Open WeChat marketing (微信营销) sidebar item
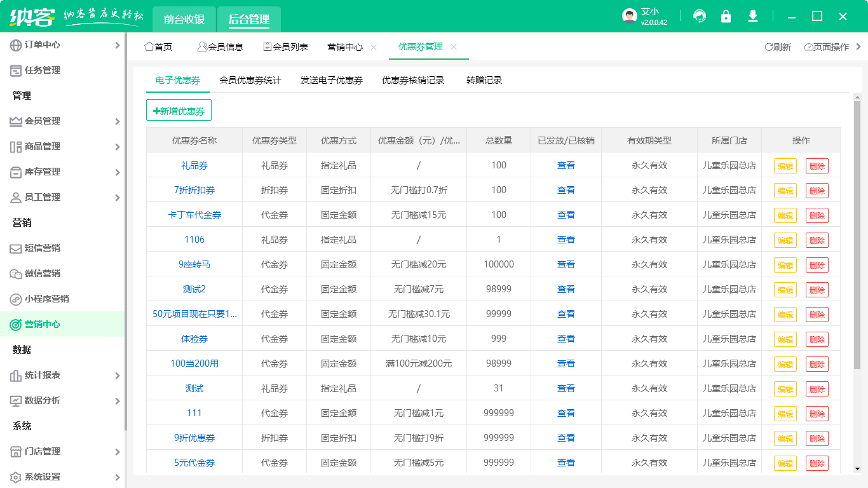Image resolution: width=868 pixels, height=488 pixels. coord(42,273)
